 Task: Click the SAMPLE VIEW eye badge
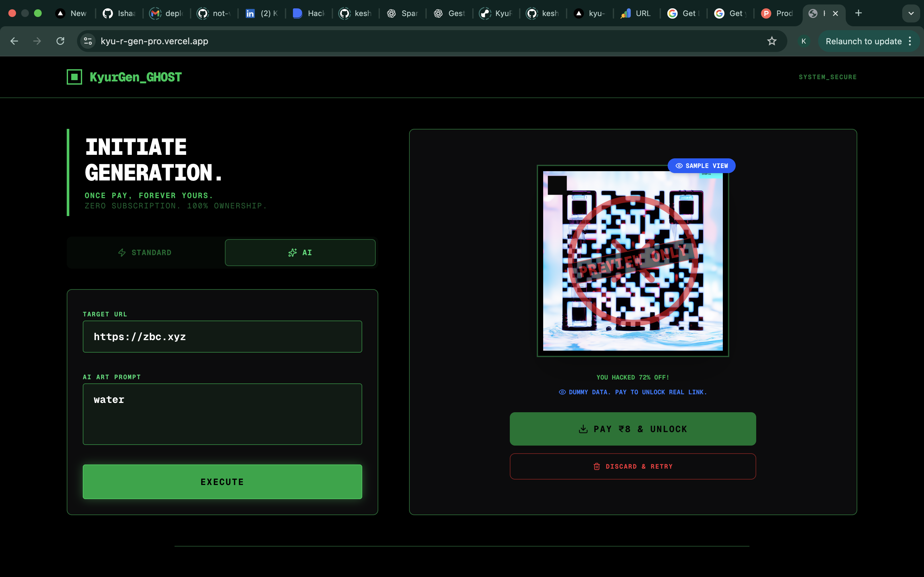(x=701, y=166)
